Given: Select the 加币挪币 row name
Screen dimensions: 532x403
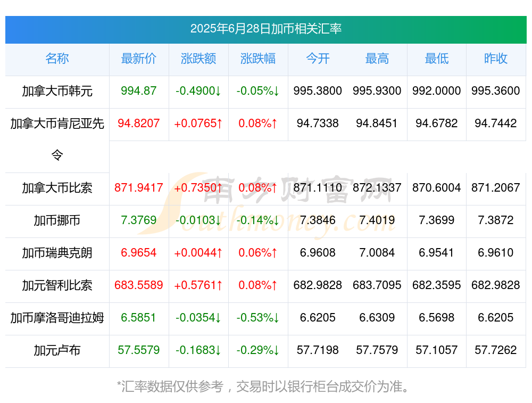Looking at the screenshot, I should pyautogui.click(x=57, y=220).
